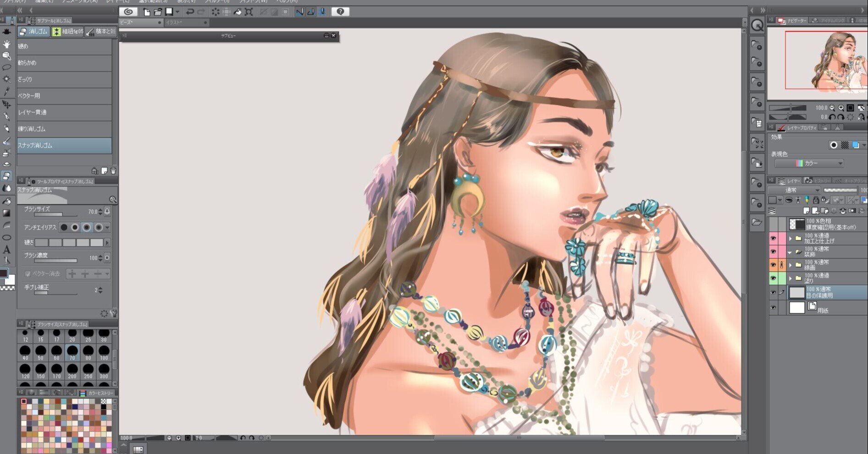Click the ブラシサイズ slider
The height and width of the screenshot is (454, 868).
[55, 214]
